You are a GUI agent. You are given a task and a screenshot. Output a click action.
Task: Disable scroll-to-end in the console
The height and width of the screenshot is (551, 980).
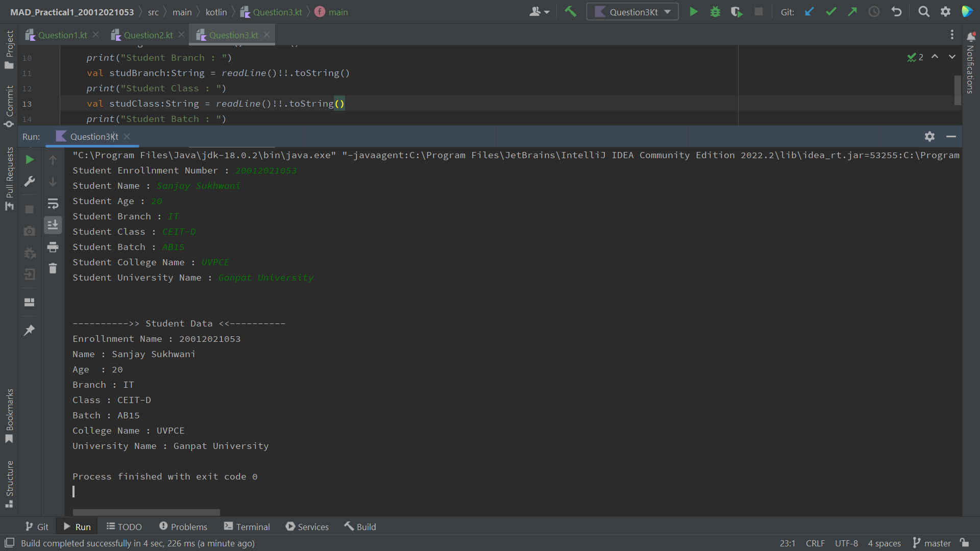(53, 224)
